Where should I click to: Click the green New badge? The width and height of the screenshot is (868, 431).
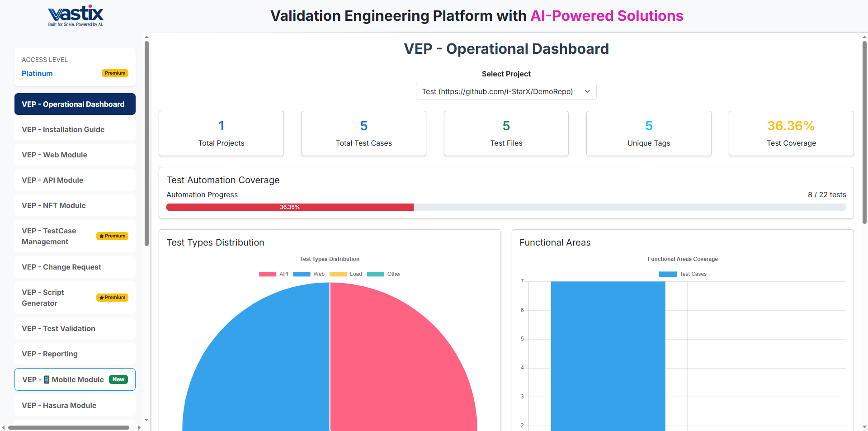pos(118,379)
